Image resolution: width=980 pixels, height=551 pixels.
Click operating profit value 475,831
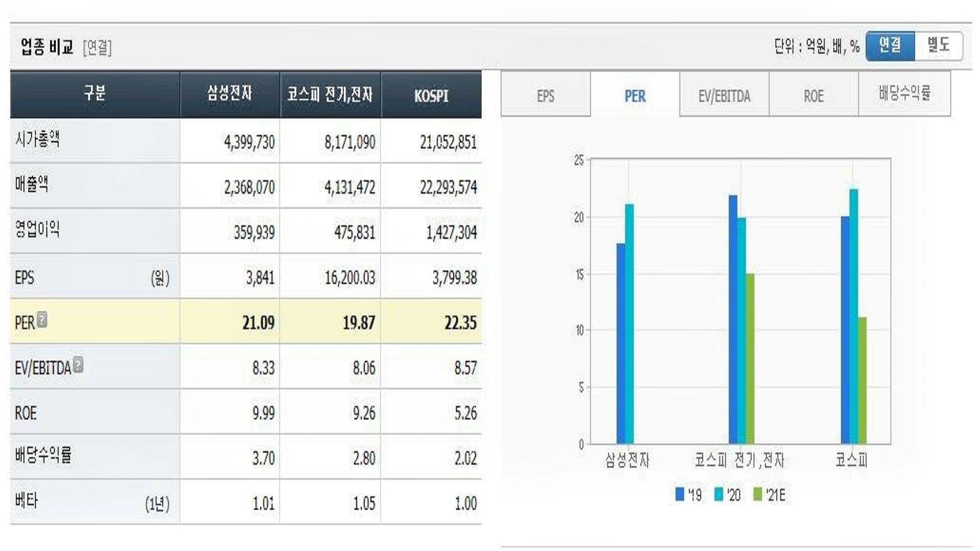(x=355, y=233)
